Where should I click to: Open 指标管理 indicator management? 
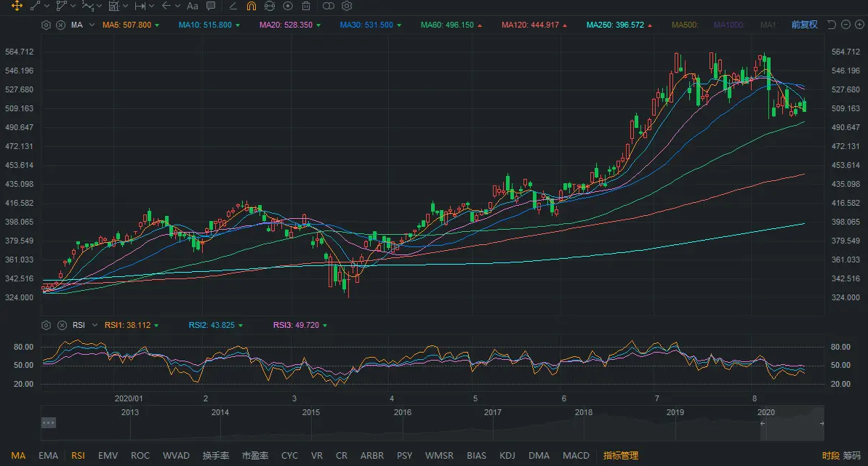click(x=621, y=456)
